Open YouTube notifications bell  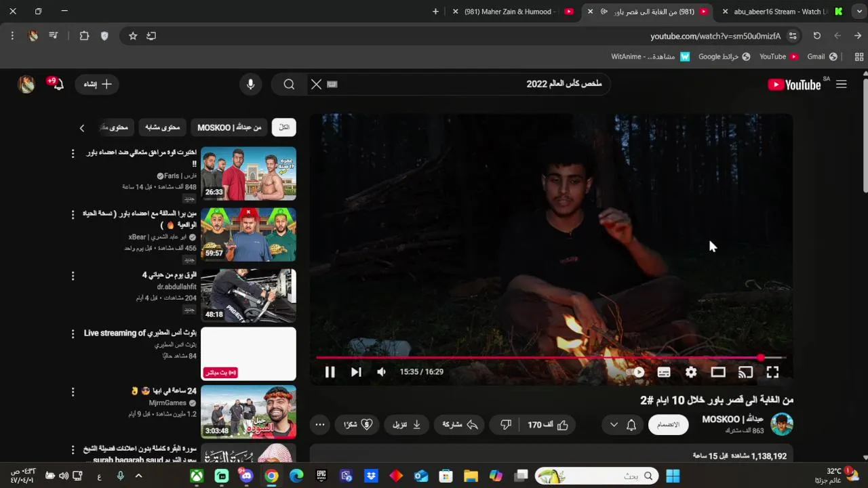point(56,84)
